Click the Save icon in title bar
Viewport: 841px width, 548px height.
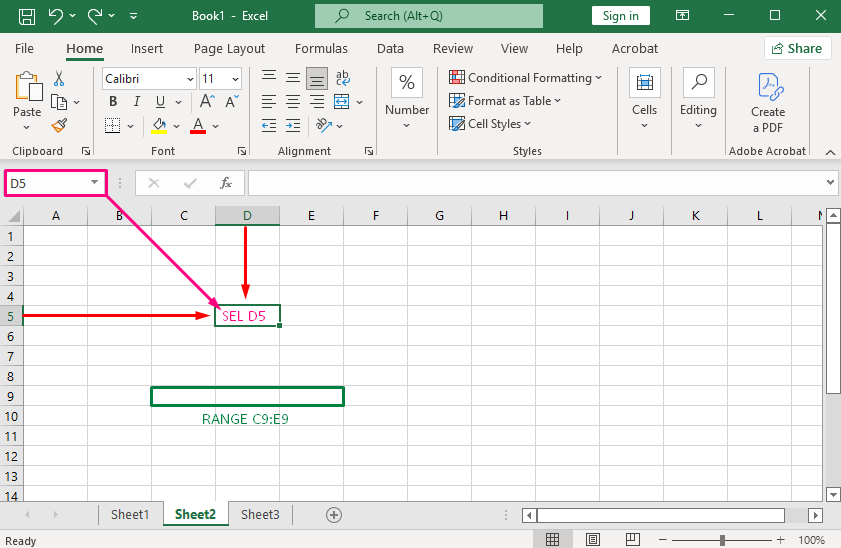(27, 16)
